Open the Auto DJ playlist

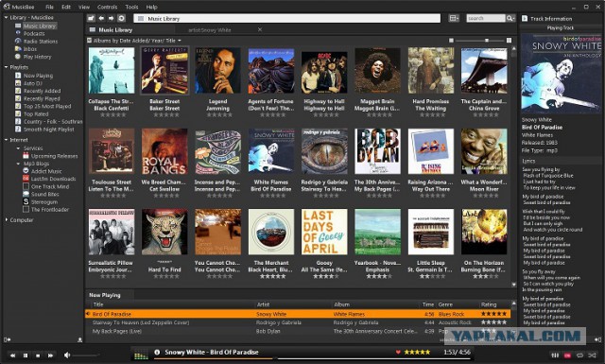point(33,83)
